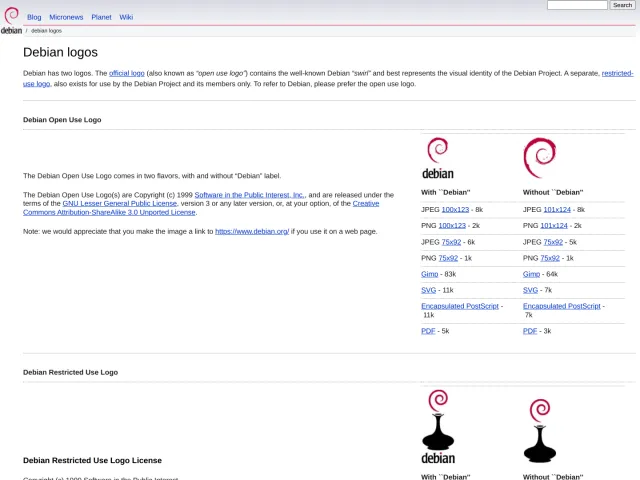This screenshot has width=640, height=480.
Task: Open the Micronews navigation link
Action: tap(66, 17)
